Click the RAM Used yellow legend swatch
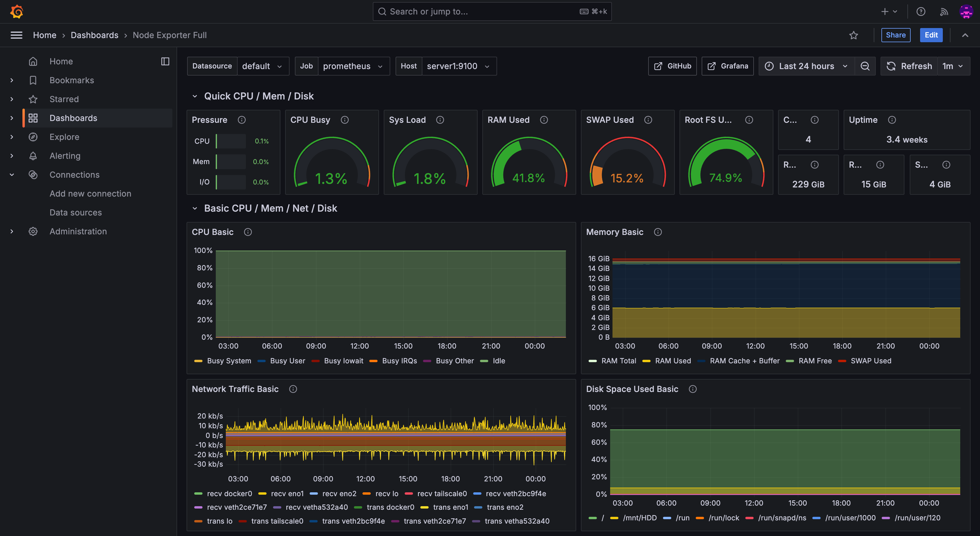Viewport: 980px width, 536px height. tap(646, 361)
